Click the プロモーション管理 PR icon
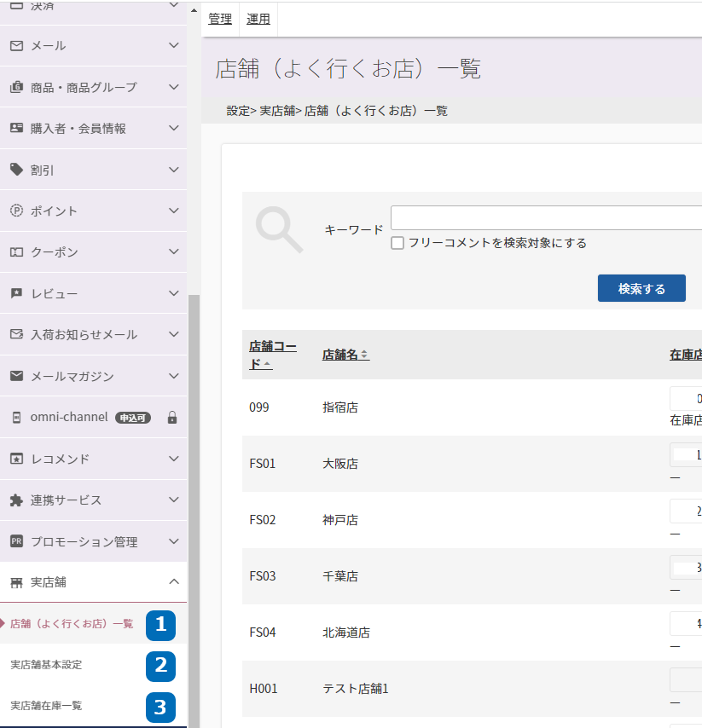Viewport: 702px width, 728px height. 16,541
